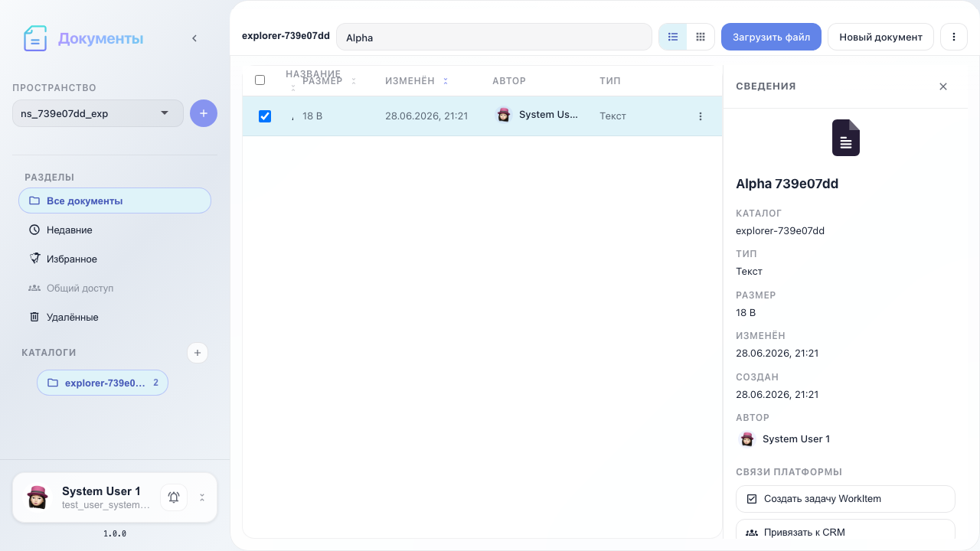
Task: Open the toolbar more-options menu
Action: click(954, 37)
